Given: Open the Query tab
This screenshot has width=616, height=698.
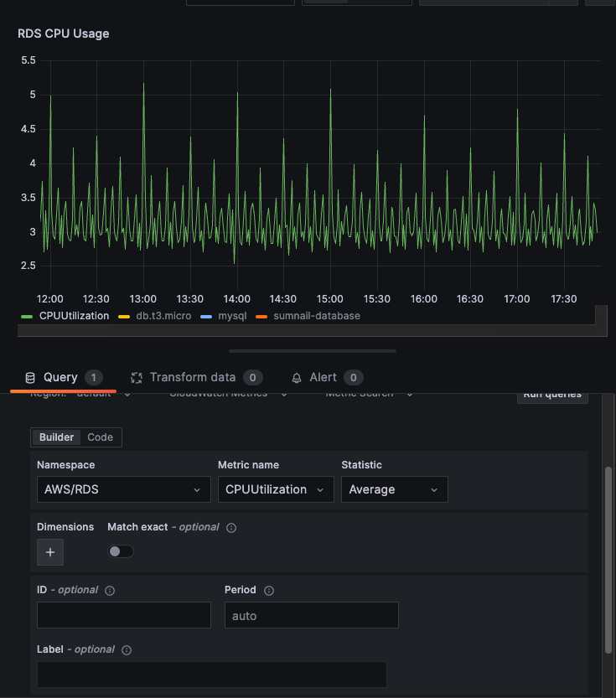Looking at the screenshot, I should 63,377.
